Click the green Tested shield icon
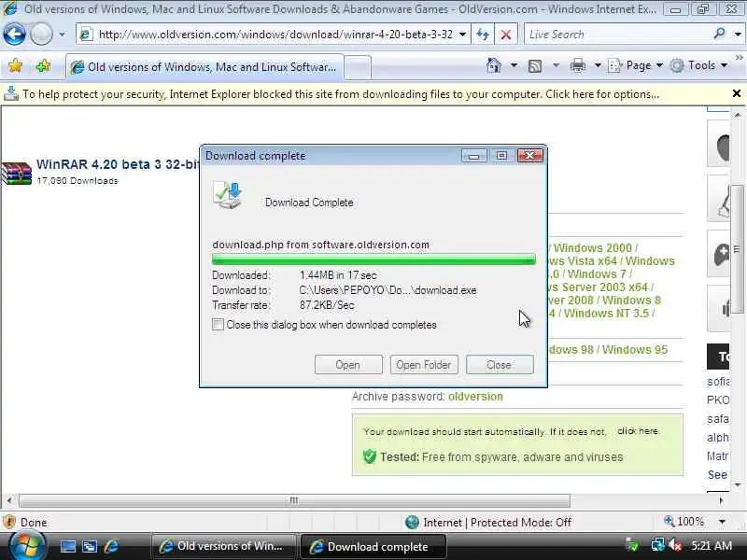747x560 pixels. 370,456
